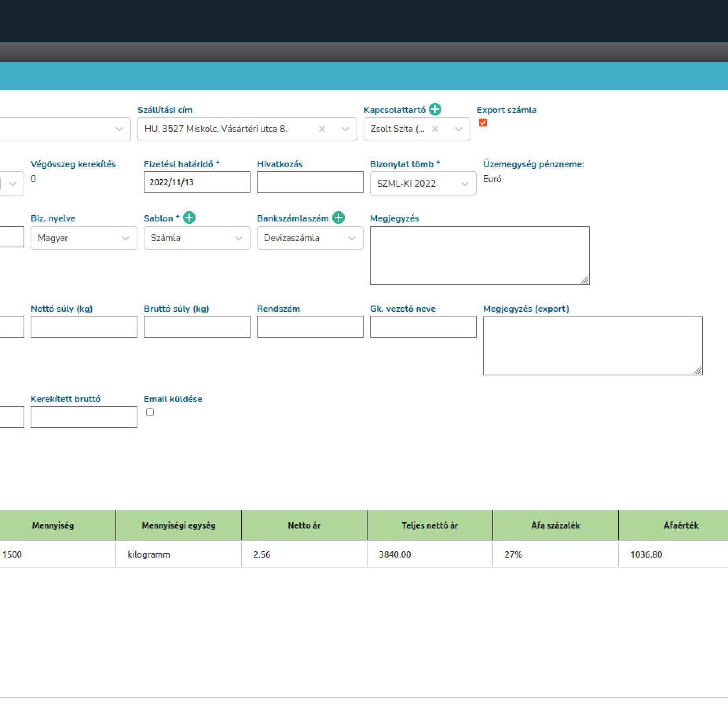Click the Netto ár column header
The height and width of the screenshot is (728, 728).
tap(304, 525)
